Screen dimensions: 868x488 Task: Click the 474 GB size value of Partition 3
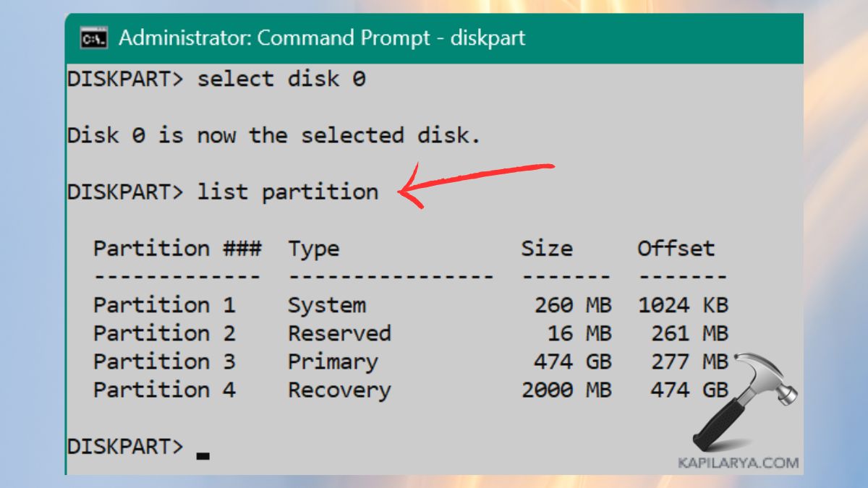[570, 361]
